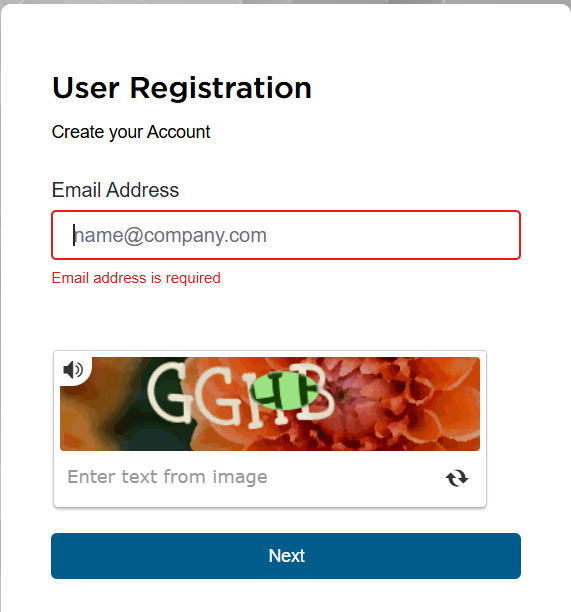Listen to the captcha using sound icon
Viewport: 571px width, 612px height.
pos(73,370)
